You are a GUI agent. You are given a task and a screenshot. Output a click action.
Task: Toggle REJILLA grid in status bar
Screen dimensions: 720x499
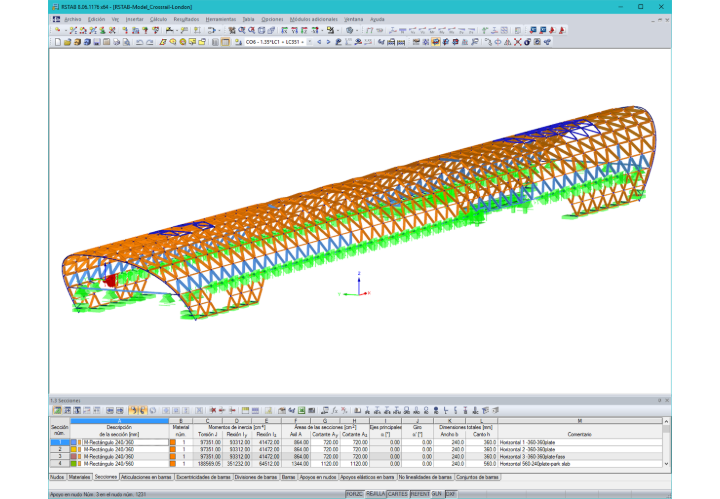point(375,494)
